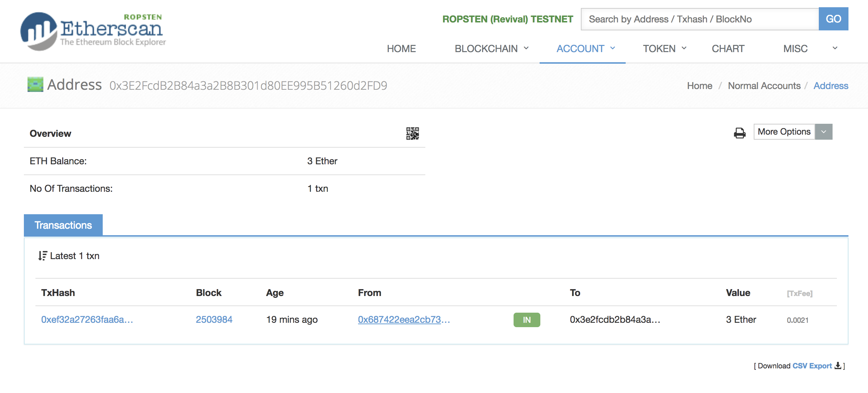Click the 0.0021 fee value
The width and height of the screenshot is (868, 393).
click(x=797, y=320)
